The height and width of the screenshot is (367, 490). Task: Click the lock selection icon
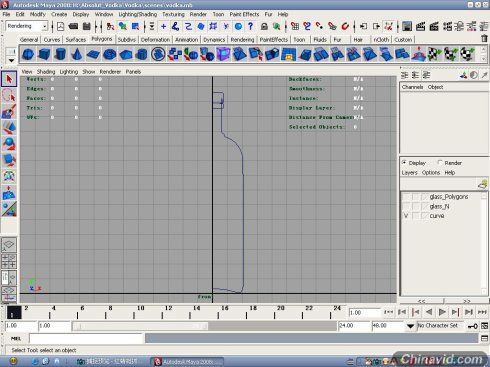[264, 26]
